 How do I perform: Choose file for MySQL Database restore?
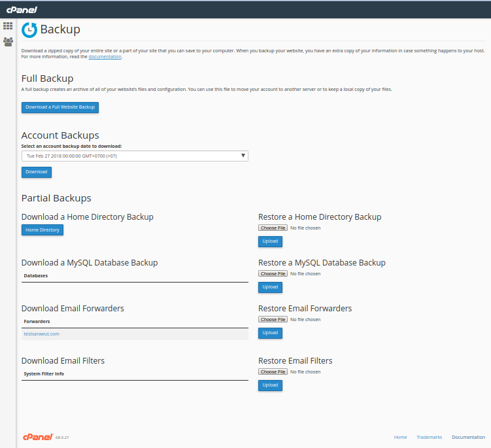pos(273,273)
